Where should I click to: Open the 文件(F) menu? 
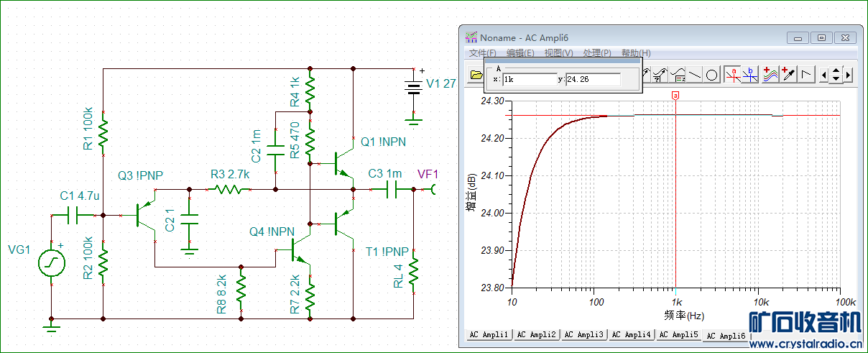point(482,53)
